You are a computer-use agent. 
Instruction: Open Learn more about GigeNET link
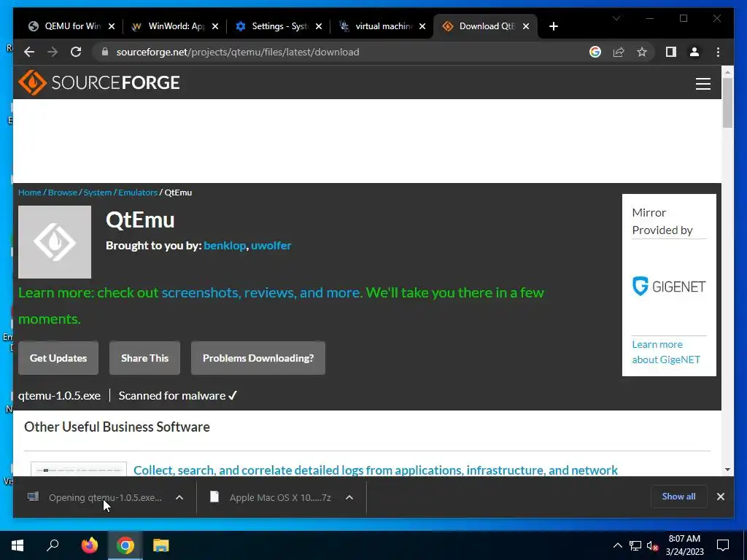point(666,352)
